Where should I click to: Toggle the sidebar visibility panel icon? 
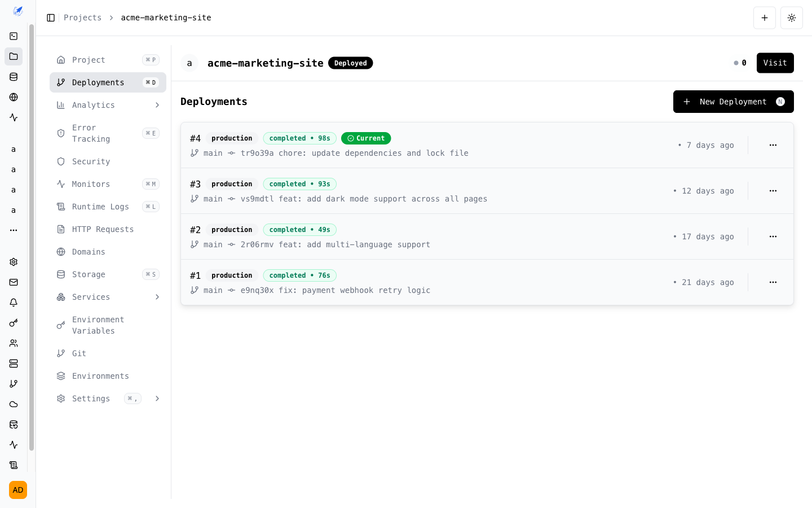click(x=51, y=17)
